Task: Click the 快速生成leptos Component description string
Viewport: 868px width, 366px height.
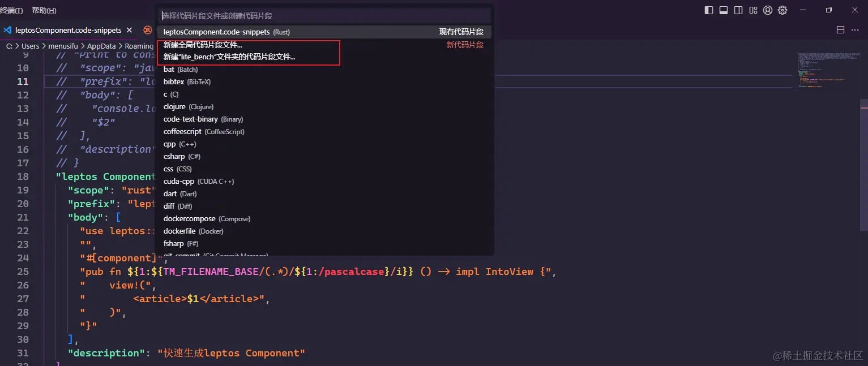Action: [x=232, y=353]
